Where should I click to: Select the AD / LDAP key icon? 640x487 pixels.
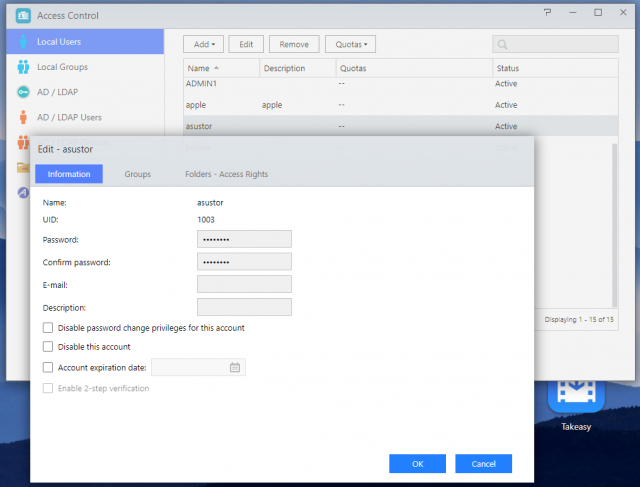[23, 92]
